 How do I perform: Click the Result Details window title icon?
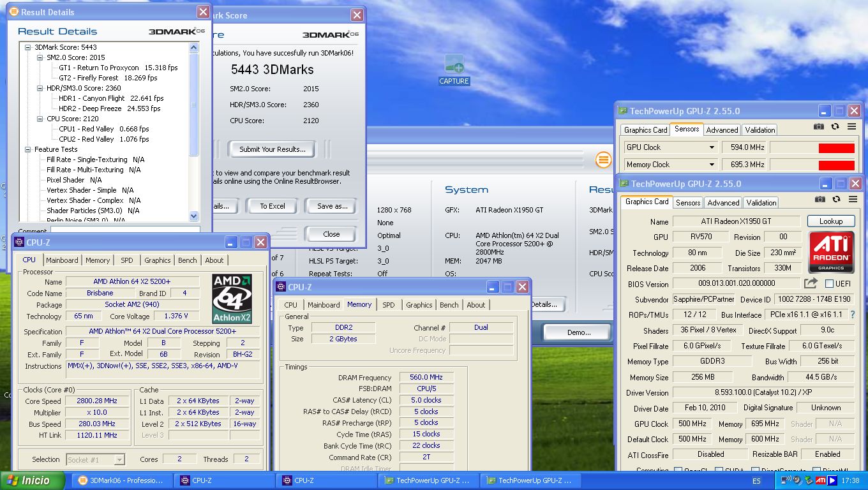click(14, 11)
